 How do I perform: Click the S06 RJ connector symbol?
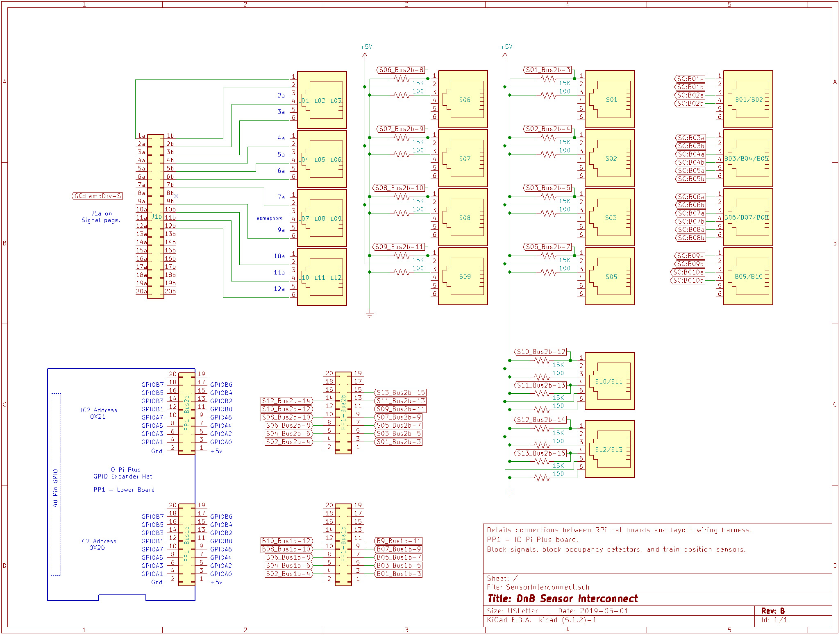(x=463, y=99)
